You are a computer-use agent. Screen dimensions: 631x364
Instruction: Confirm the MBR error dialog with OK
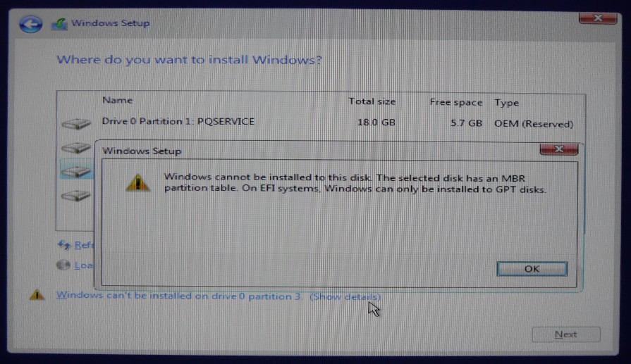(x=532, y=269)
